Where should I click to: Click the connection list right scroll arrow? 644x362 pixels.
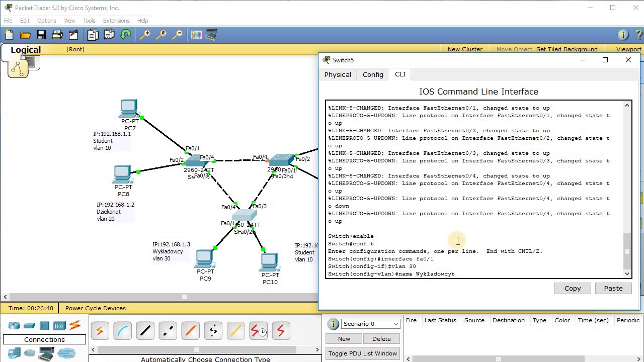(x=317, y=349)
